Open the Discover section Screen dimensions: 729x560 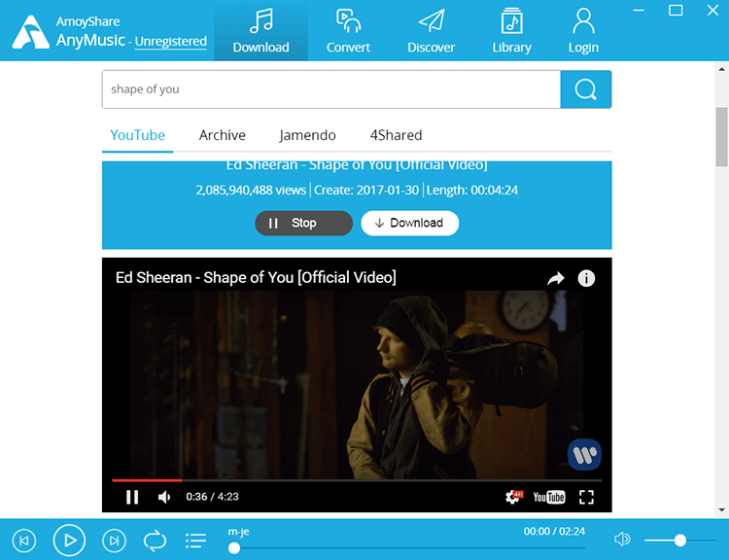tap(431, 31)
